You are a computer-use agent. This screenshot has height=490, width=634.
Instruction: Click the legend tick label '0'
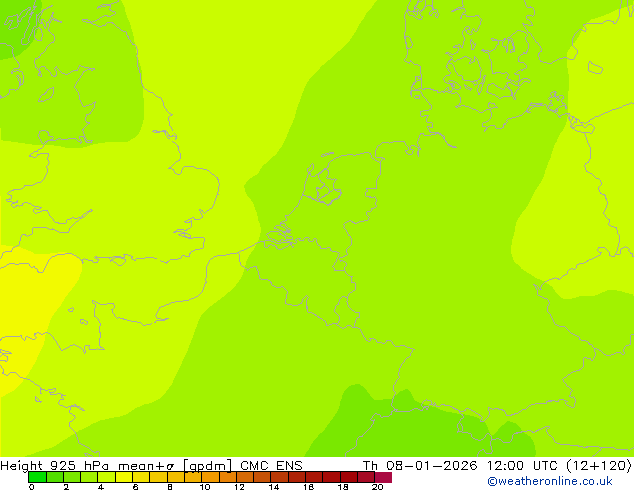point(32,487)
